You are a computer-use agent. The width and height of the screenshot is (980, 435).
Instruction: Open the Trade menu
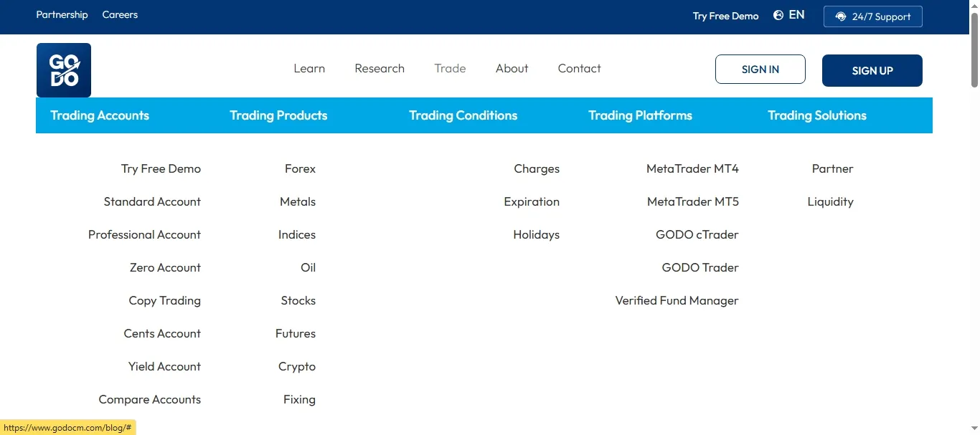(x=450, y=69)
